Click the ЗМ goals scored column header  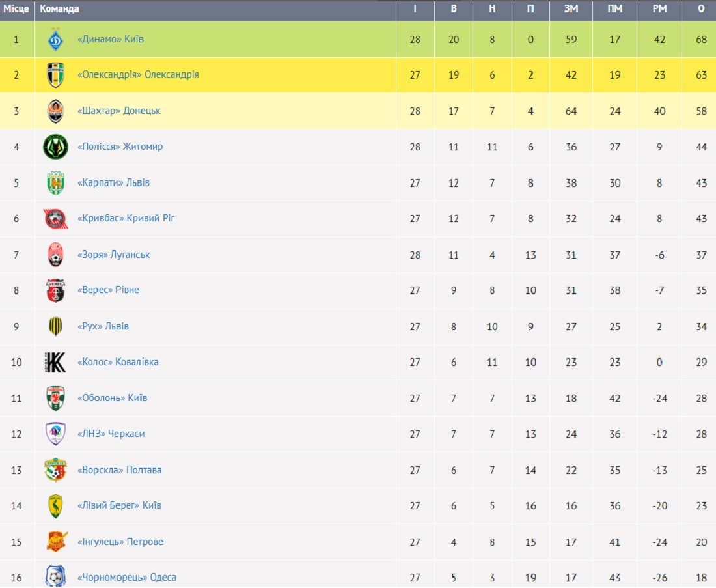pyautogui.click(x=571, y=8)
